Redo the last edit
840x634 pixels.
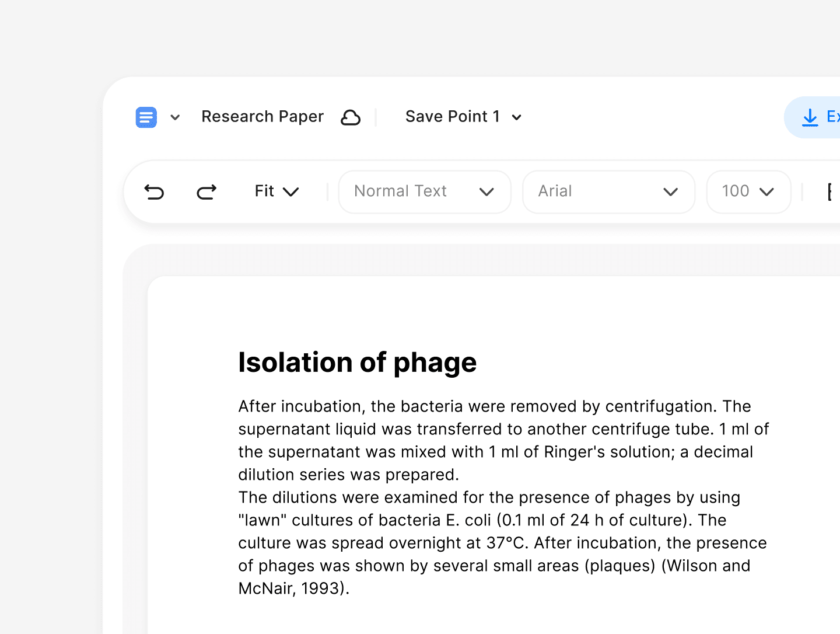206,191
